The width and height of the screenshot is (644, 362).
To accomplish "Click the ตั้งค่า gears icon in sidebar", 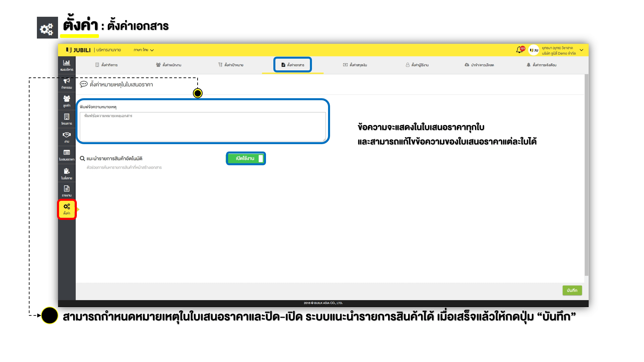I will (x=67, y=209).
